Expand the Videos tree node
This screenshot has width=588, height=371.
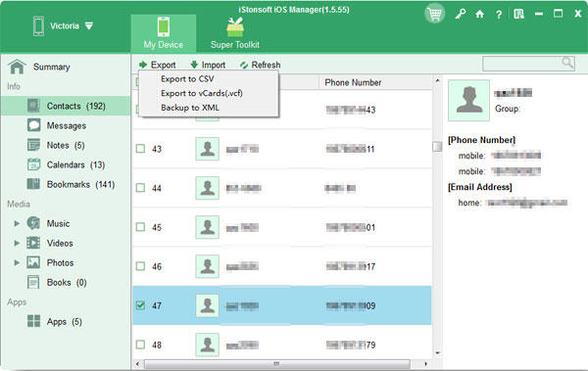(17, 243)
